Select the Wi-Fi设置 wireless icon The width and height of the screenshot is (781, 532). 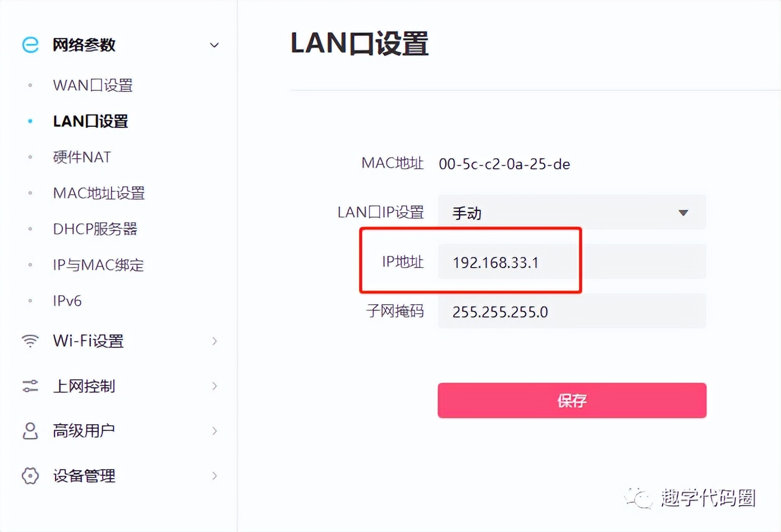pos(29,341)
